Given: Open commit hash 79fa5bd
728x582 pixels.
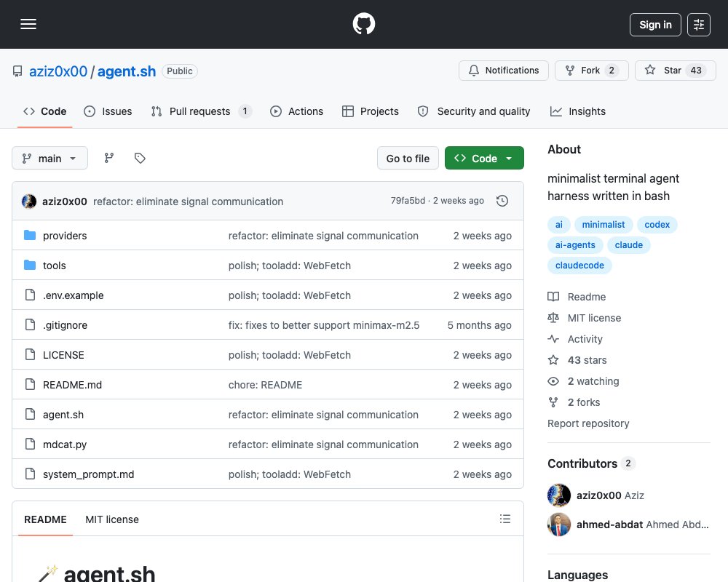Looking at the screenshot, I should pyautogui.click(x=408, y=201).
